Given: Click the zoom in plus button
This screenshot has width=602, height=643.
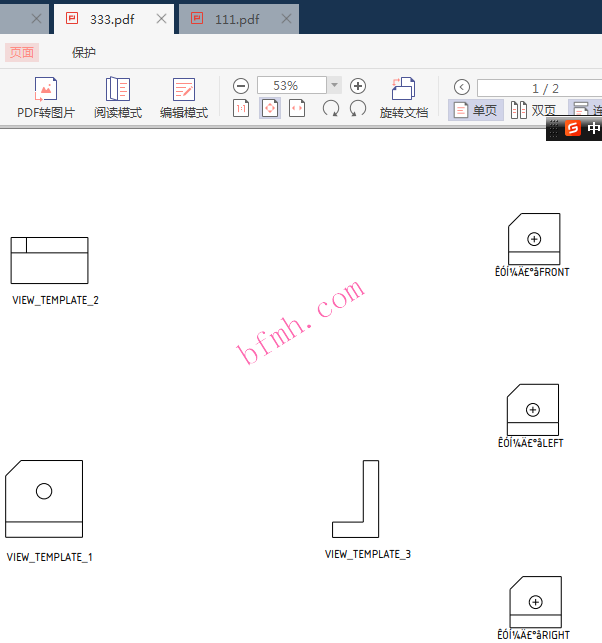Looking at the screenshot, I should 358,86.
